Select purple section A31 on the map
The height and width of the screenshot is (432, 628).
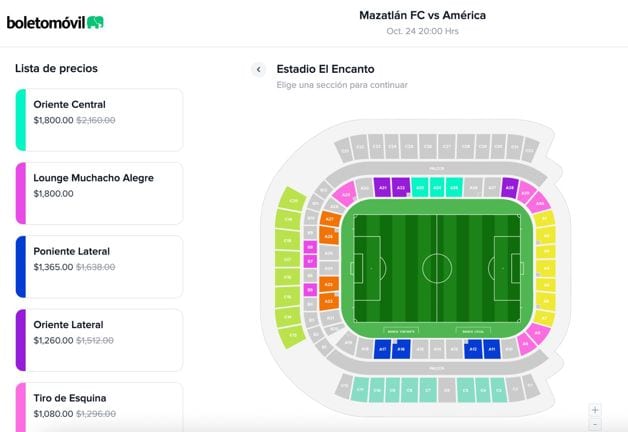click(x=383, y=187)
